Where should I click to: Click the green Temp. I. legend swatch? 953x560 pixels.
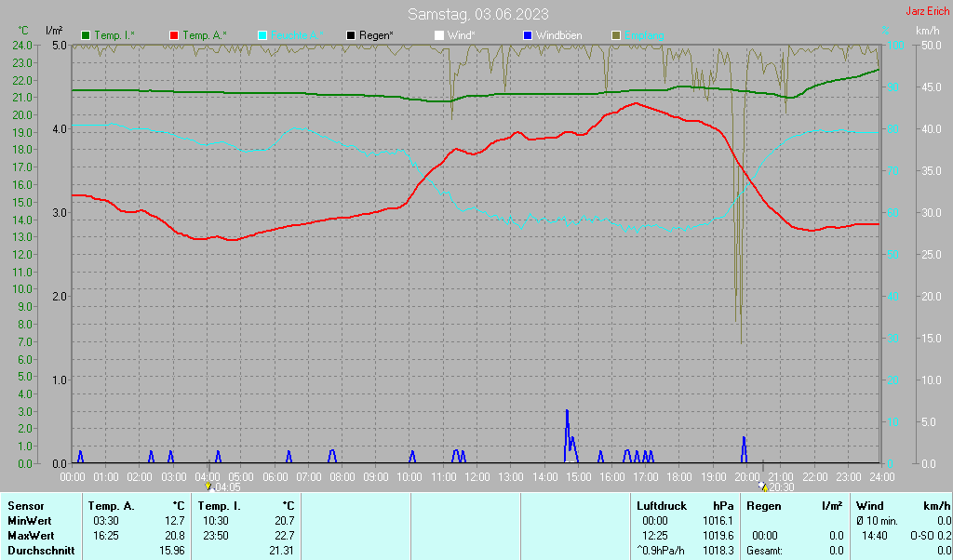pos(87,35)
